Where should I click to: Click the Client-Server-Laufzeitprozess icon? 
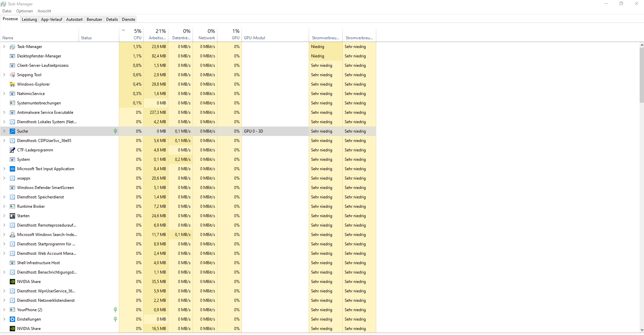point(12,65)
